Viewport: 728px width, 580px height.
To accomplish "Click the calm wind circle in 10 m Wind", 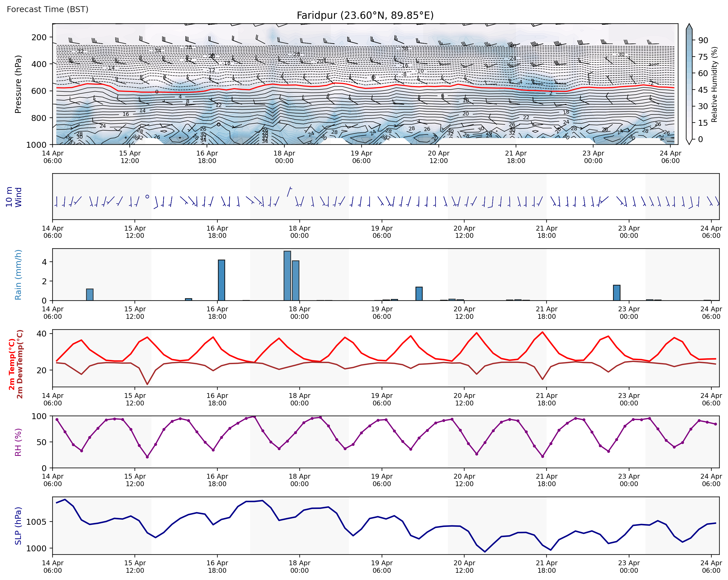I will 147,197.
